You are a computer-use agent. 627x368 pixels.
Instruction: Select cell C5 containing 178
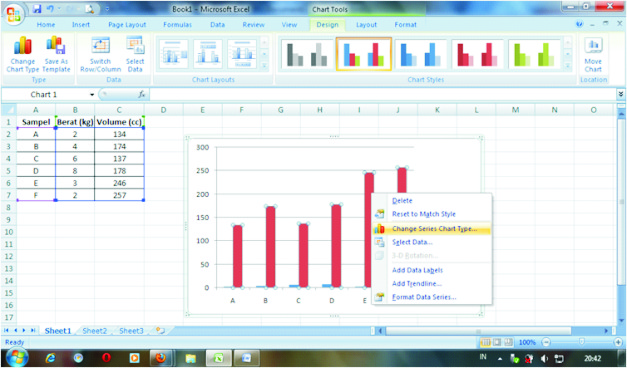coord(119,171)
